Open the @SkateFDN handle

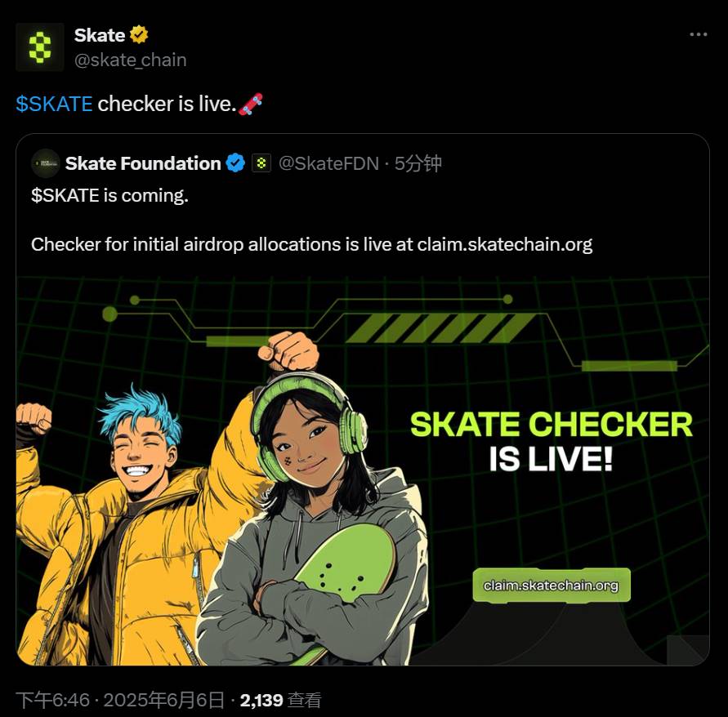tap(328, 163)
